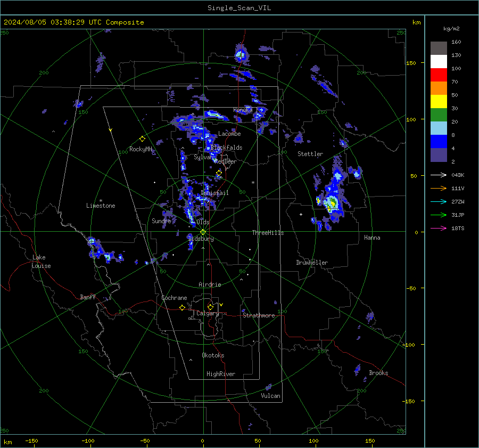Click the 160 value on legend scale
The image size is (479, 448).
point(456,42)
